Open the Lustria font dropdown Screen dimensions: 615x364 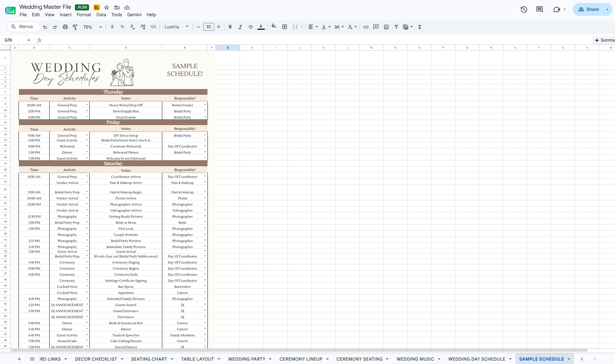click(176, 27)
